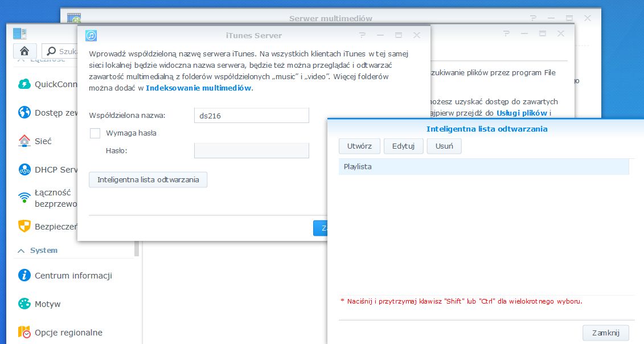Screen dimensions: 644x344
Task: Open help in Control Panel window
Action: point(506,34)
